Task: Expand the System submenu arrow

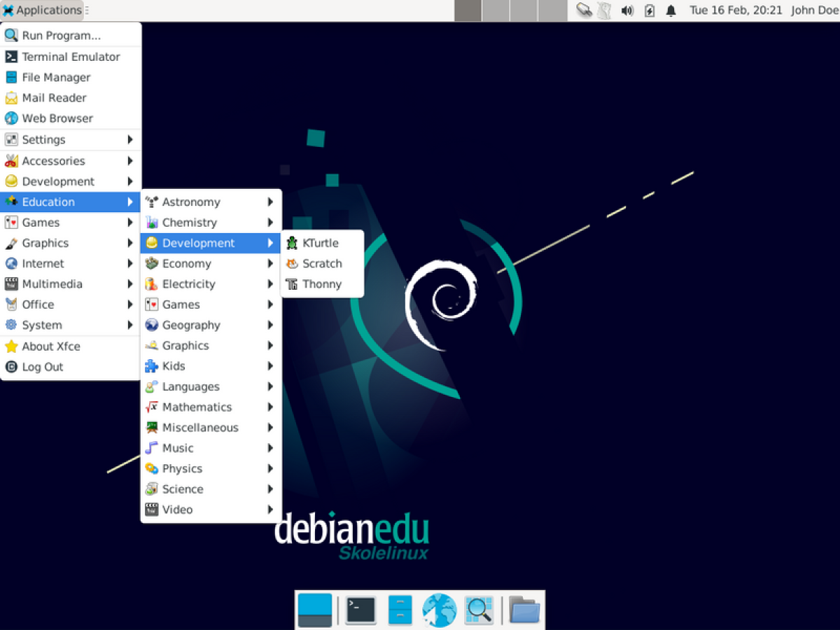Action: 130,325
